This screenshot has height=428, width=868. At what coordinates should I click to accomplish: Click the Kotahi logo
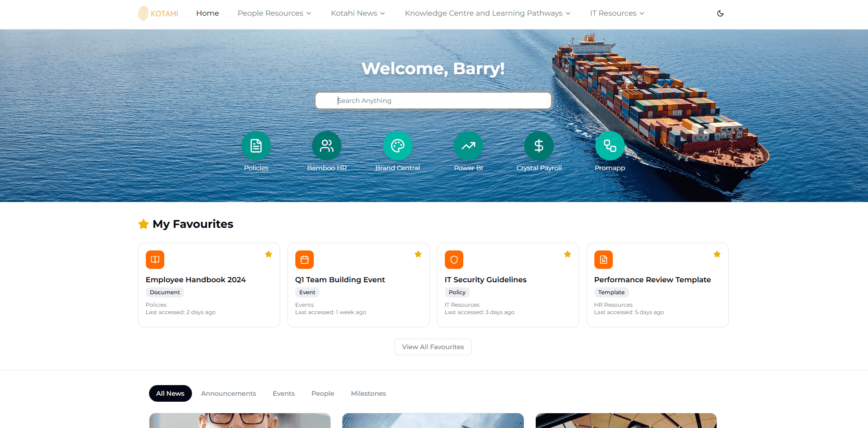click(158, 13)
